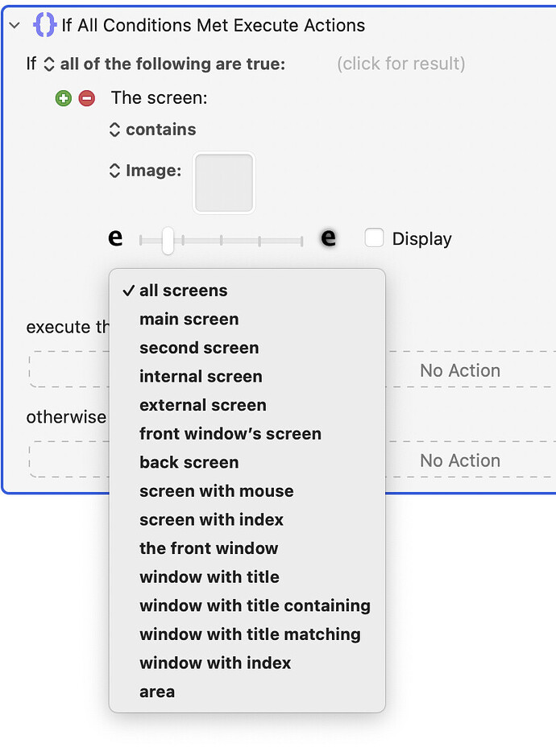This screenshot has height=756, width=556.
Task: Click the 'No Action' placeholder under execute
Action: click(x=459, y=370)
